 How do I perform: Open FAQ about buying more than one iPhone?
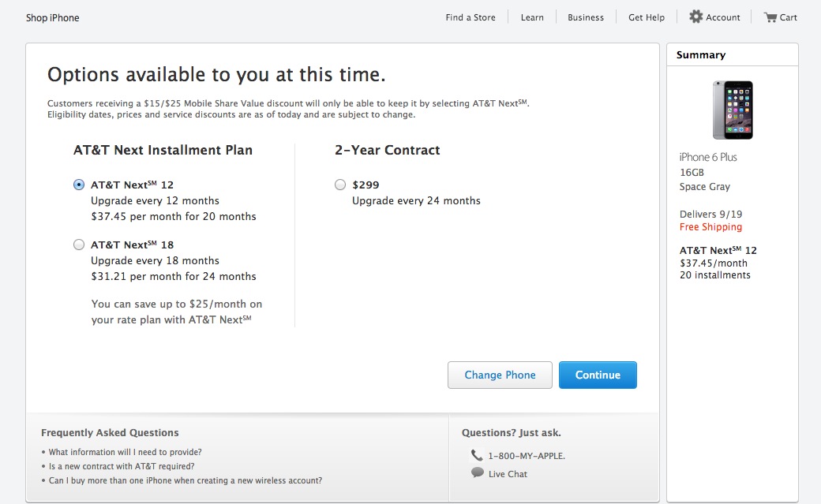pos(185,480)
